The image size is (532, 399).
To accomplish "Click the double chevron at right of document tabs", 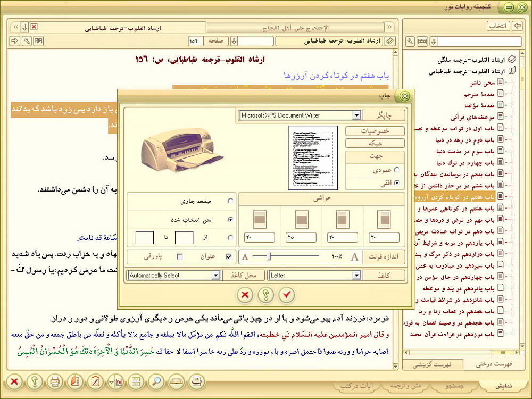I will [x=389, y=27].
